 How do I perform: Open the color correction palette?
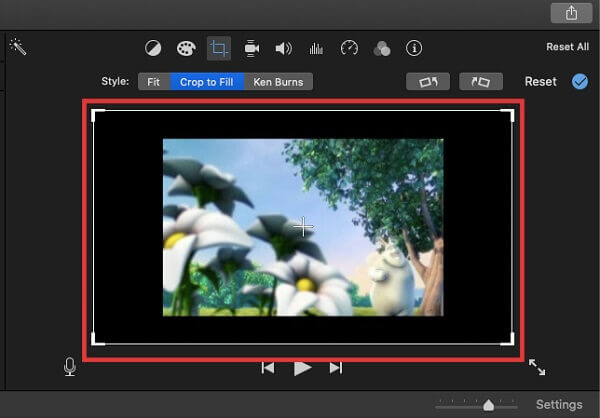click(x=186, y=49)
